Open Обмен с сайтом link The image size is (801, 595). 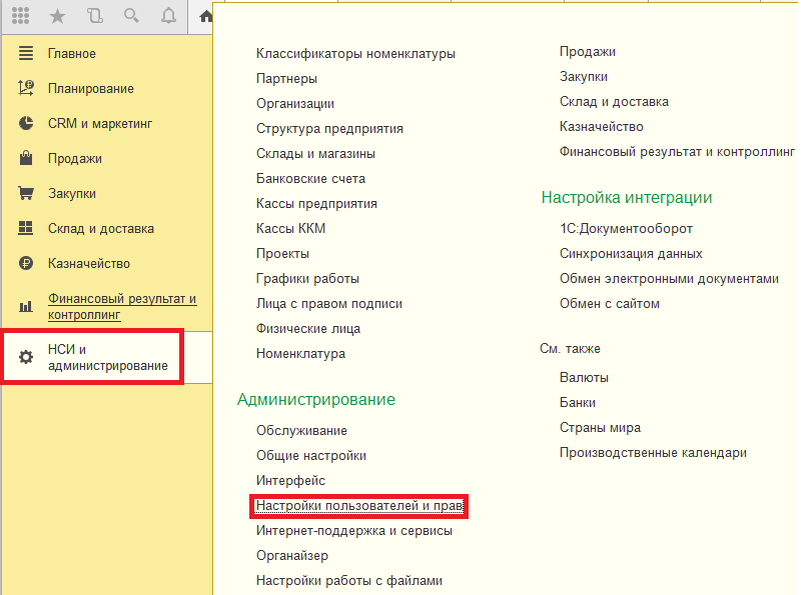(609, 304)
